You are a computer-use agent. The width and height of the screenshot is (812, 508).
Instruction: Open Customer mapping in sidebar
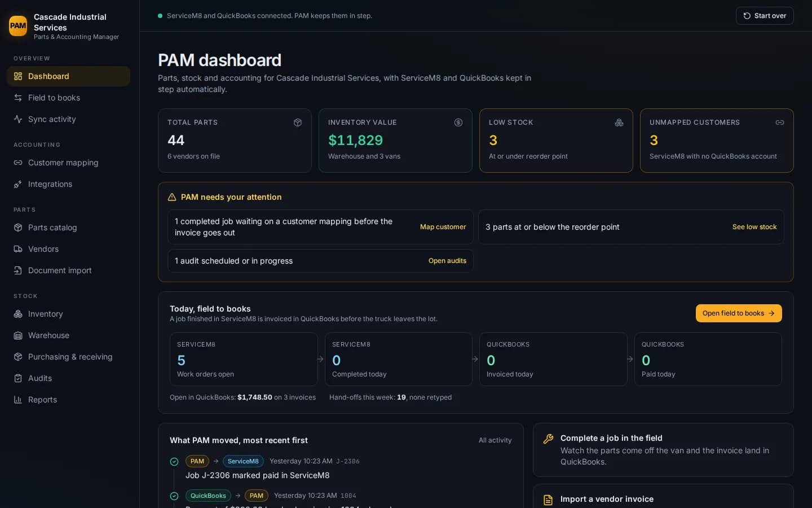(68, 163)
